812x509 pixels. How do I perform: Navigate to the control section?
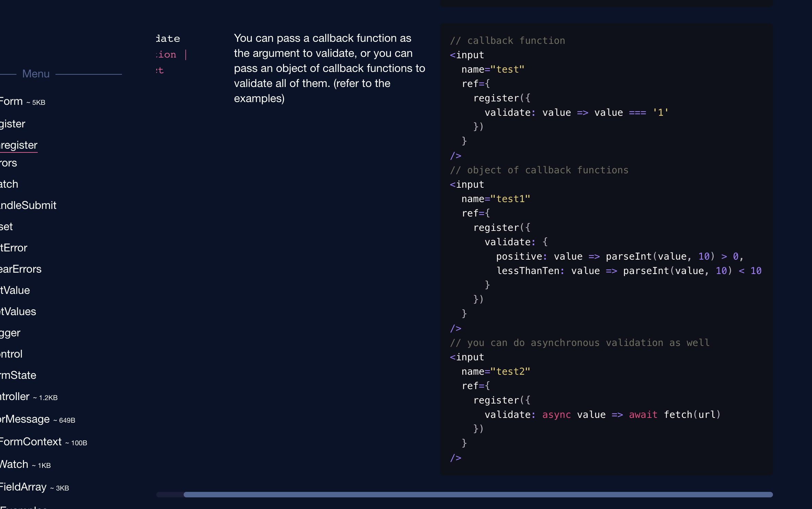[x=11, y=354]
